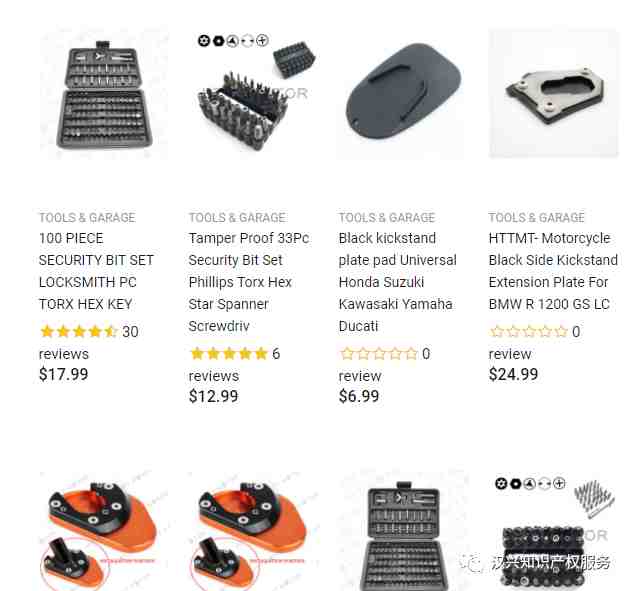The width and height of the screenshot is (631, 591).
Task: Click star rating with 30 reviews
Action: point(79,332)
